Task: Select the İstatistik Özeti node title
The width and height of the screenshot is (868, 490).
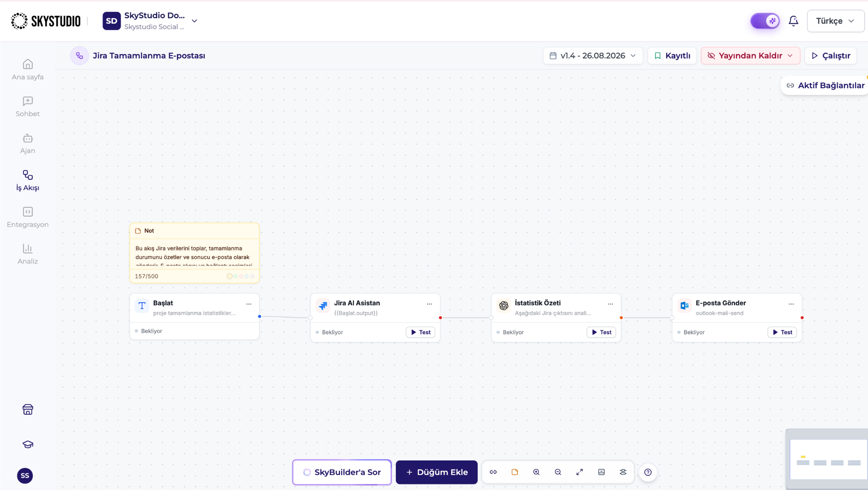Action: (537, 303)
